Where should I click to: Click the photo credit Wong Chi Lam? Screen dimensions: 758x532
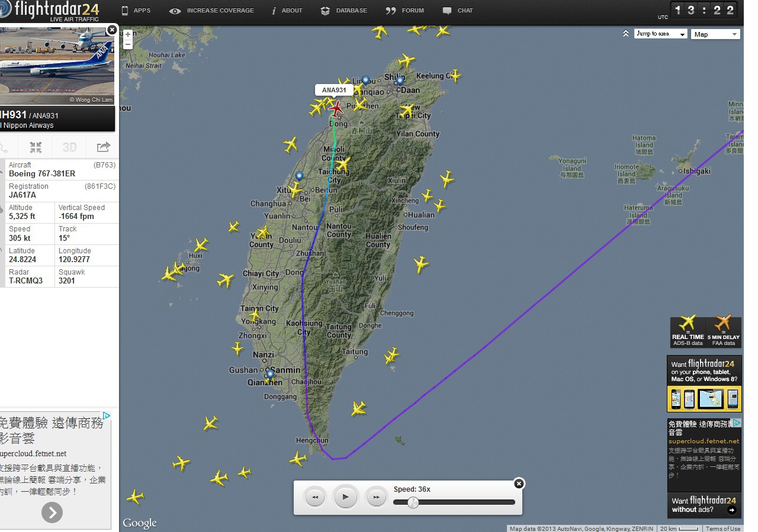[91, 100]
